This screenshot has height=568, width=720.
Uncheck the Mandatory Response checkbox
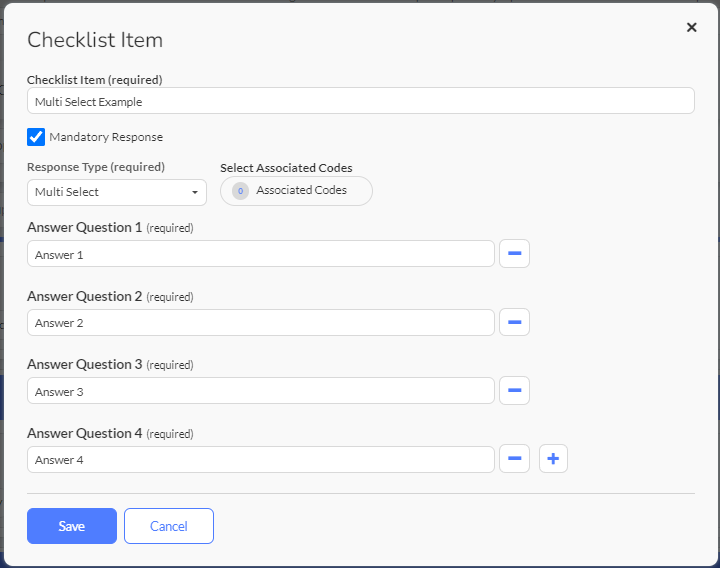[x=36, y=137]
